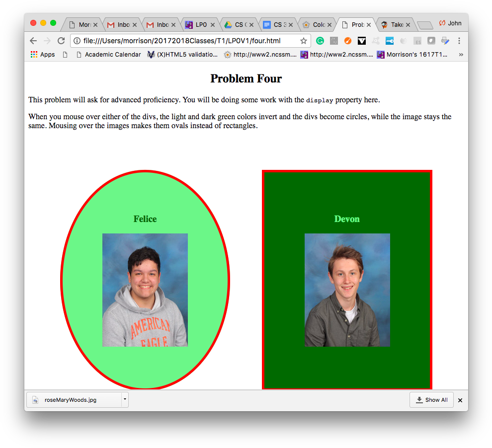The height and width of the screenshot is (448, 492).
Task: Click the Apps grid icon in bookmarks bar
Action: pos(34,55)
